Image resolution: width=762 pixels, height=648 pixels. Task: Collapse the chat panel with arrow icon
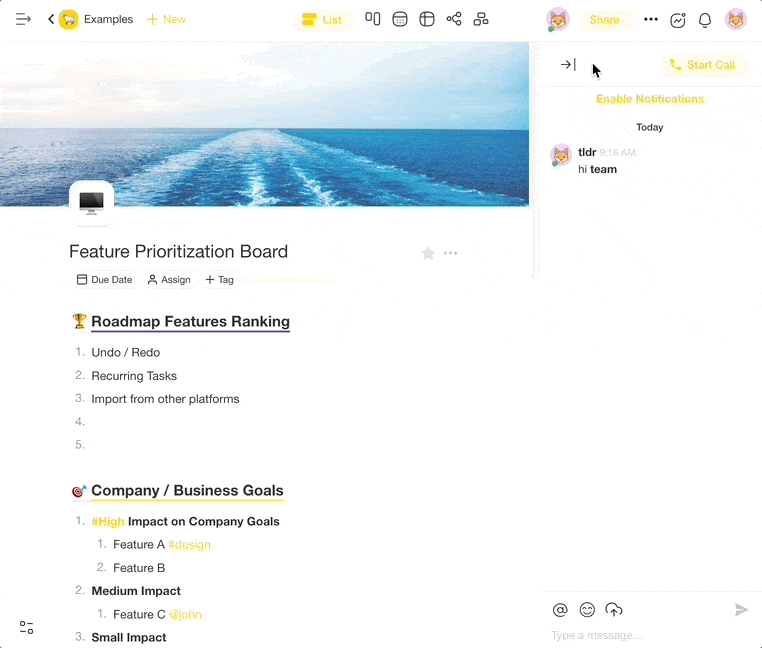[567, 65]
